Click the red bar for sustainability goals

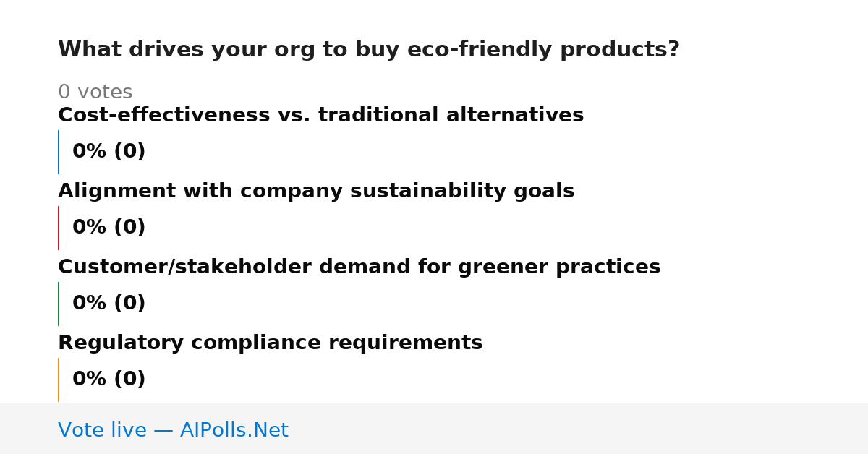(x=58, y=228)
